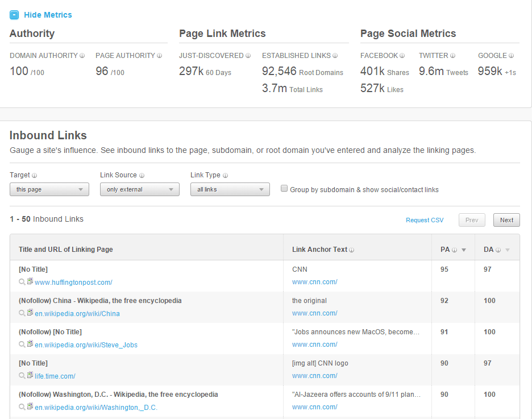532x419 pixels.
Task: Open en.wikipedia.org/wiki/Steve_Jobs link
Action: 86,345
